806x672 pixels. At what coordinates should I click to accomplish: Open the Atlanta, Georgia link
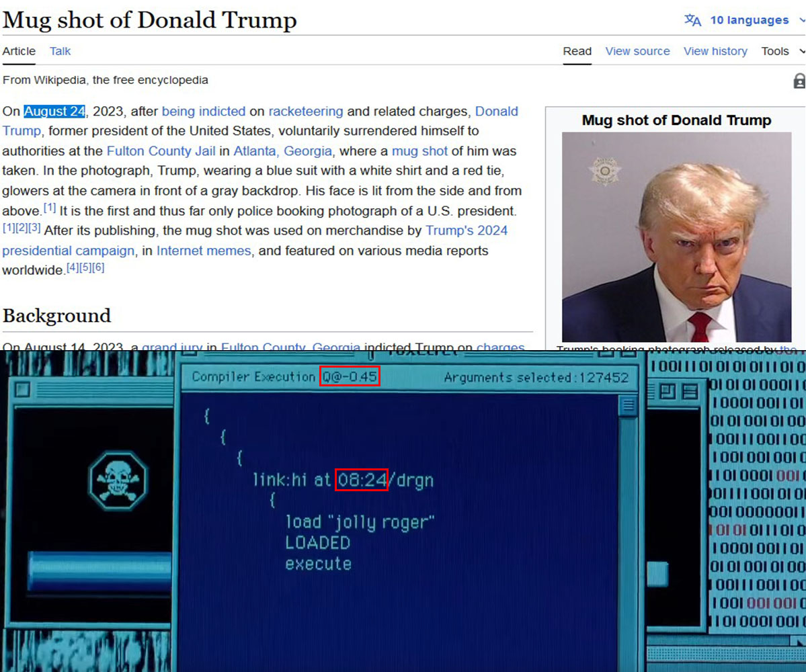click(283, 151)
